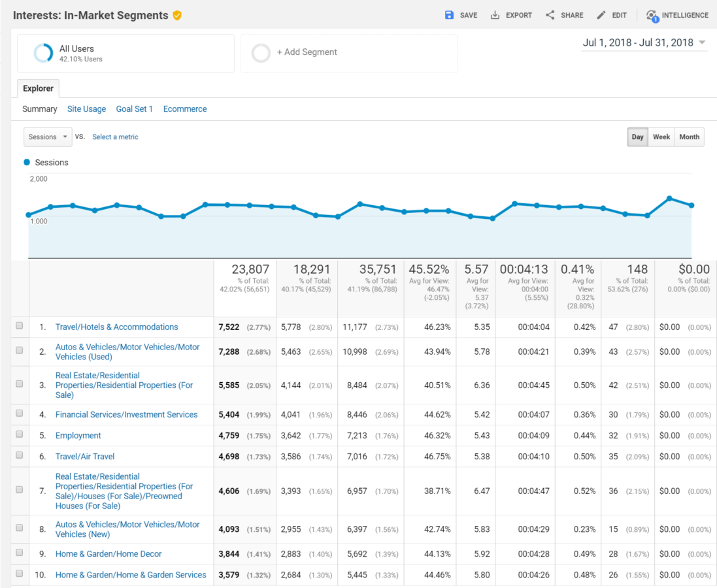Switch to the Ecommerce tab
This screenshot has height=588, width=717.
185,109
